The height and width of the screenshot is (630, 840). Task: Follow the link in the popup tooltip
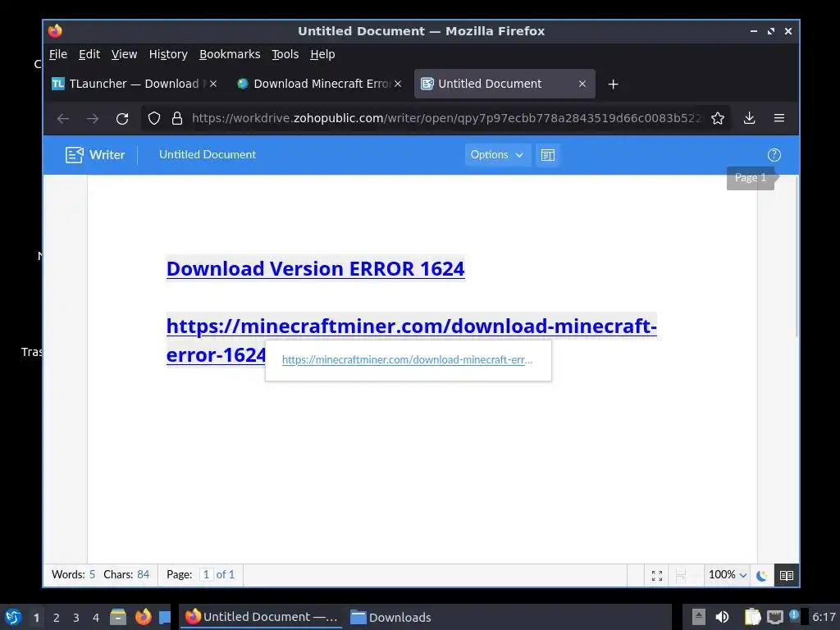[407, 359]
